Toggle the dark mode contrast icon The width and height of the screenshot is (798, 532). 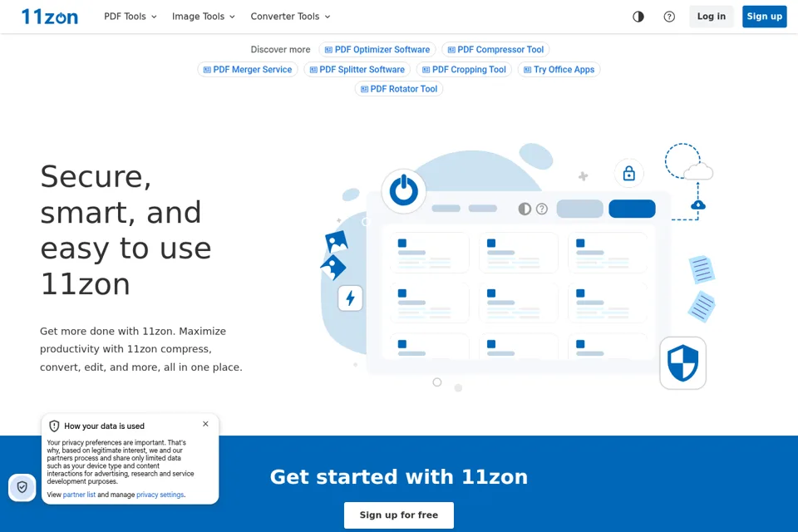[x=638, y=17]
